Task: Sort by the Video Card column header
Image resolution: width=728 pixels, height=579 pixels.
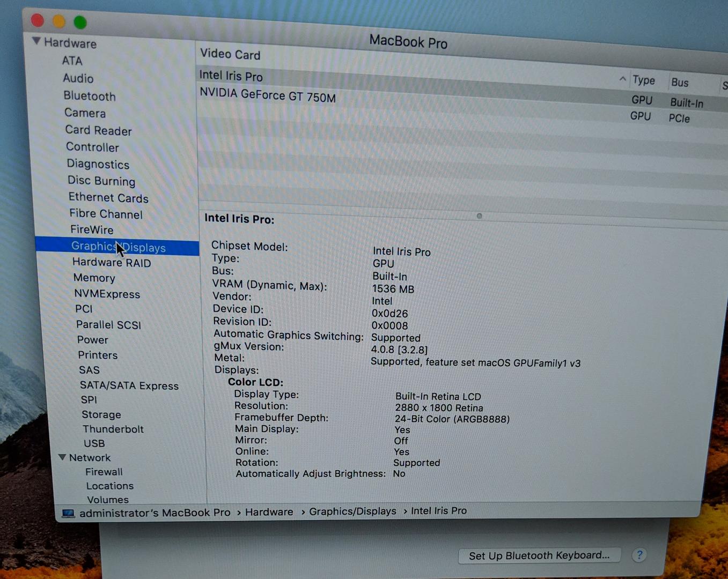Action: click(x=230, y=54)
